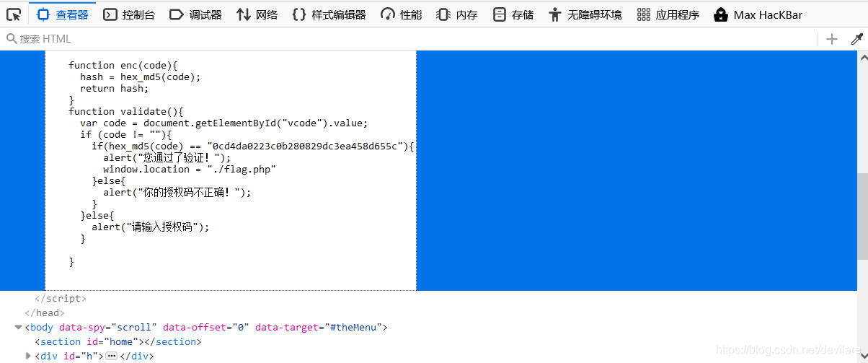Click the "hash = hex_md5(code);" line
Viewport: 868px width, 363px height.
click(141, 76)
